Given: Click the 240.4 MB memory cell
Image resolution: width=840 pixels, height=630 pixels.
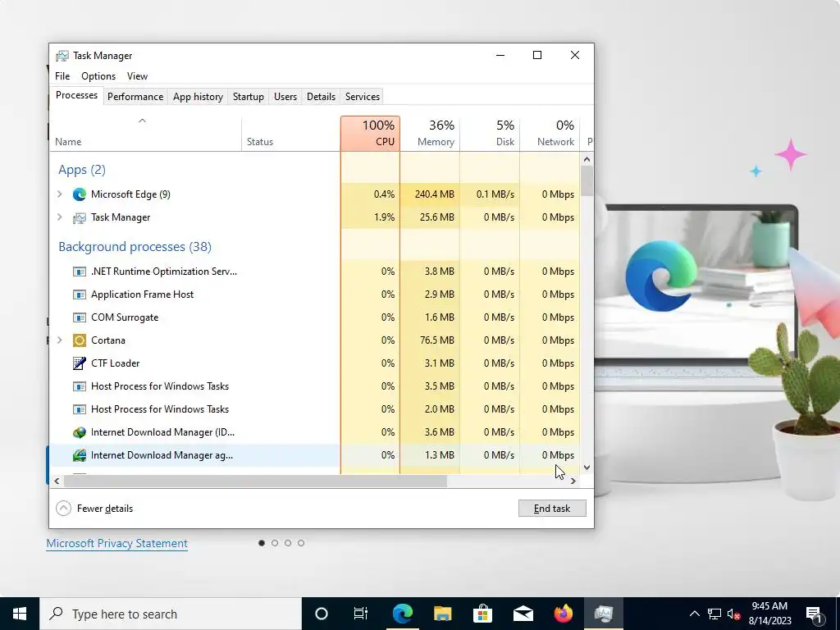Looking at the screenshot, I should [x=430, y=194].
